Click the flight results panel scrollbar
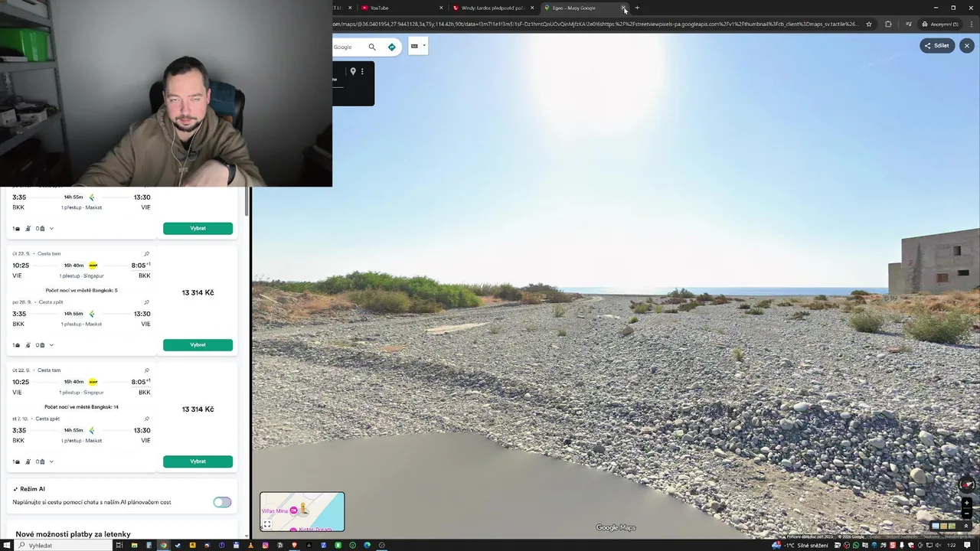 click(247, 201)
